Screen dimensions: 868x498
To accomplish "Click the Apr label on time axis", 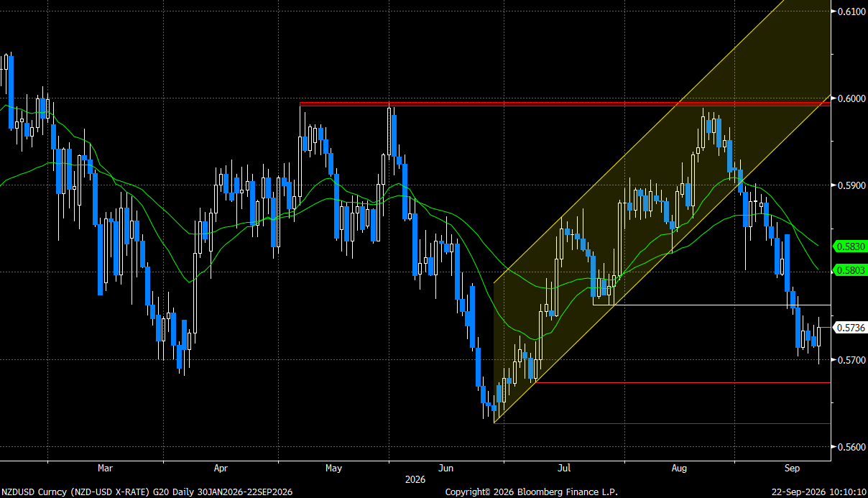I will coord(221,468).
